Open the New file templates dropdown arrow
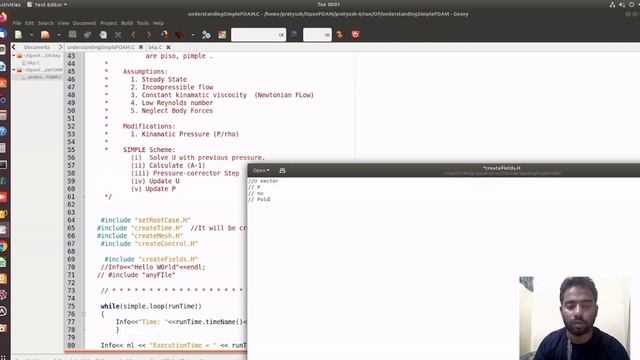The width and height of the screenshot is (640, 360). point(31,35)
